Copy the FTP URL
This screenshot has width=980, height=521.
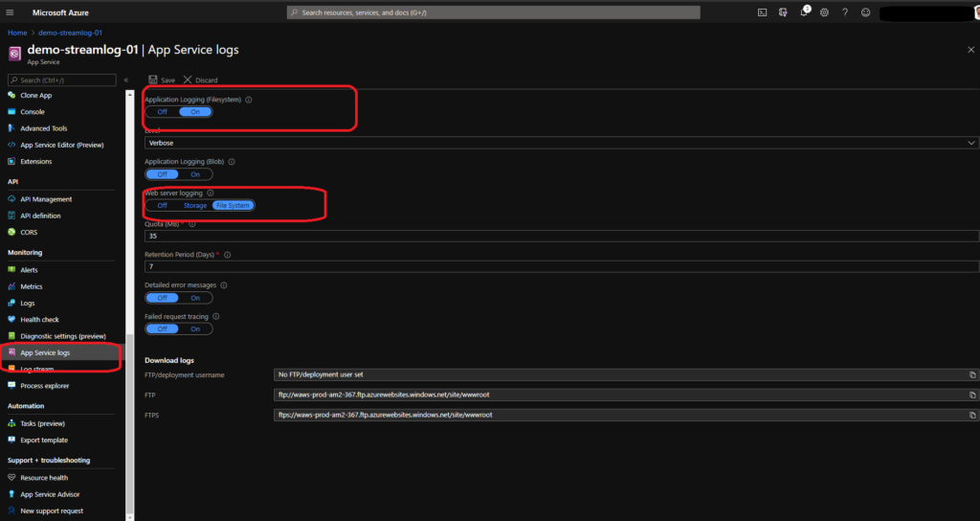click(x=972, y=396)
